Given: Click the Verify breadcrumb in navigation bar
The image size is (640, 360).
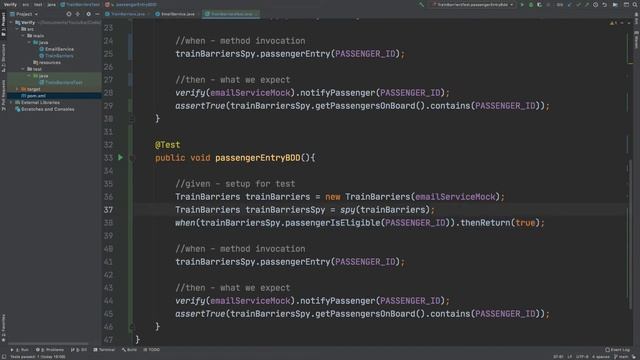Looking at the screenshot, I should (11, 4).
